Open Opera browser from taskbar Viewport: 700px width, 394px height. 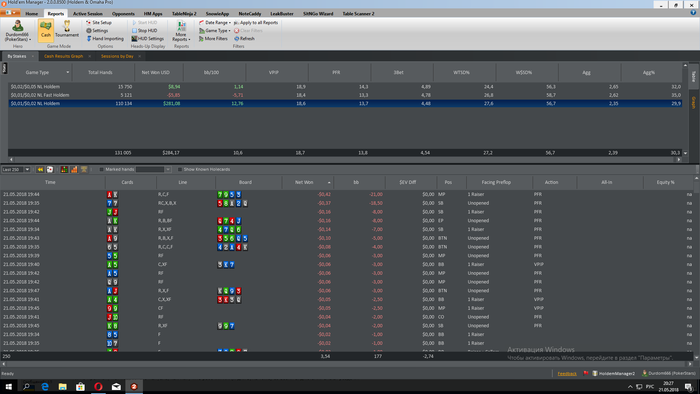pos(98,386)
